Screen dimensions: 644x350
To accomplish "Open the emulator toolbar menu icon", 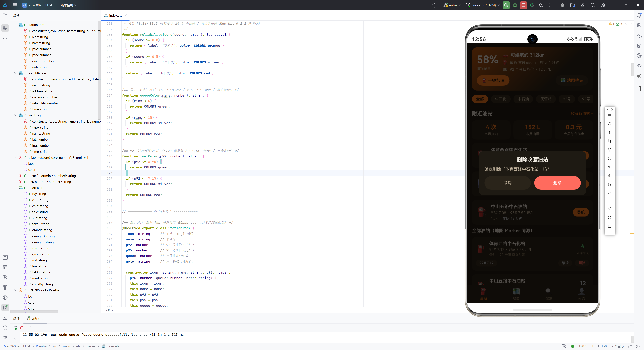I will pyautogui.click(x=609, y=116).
